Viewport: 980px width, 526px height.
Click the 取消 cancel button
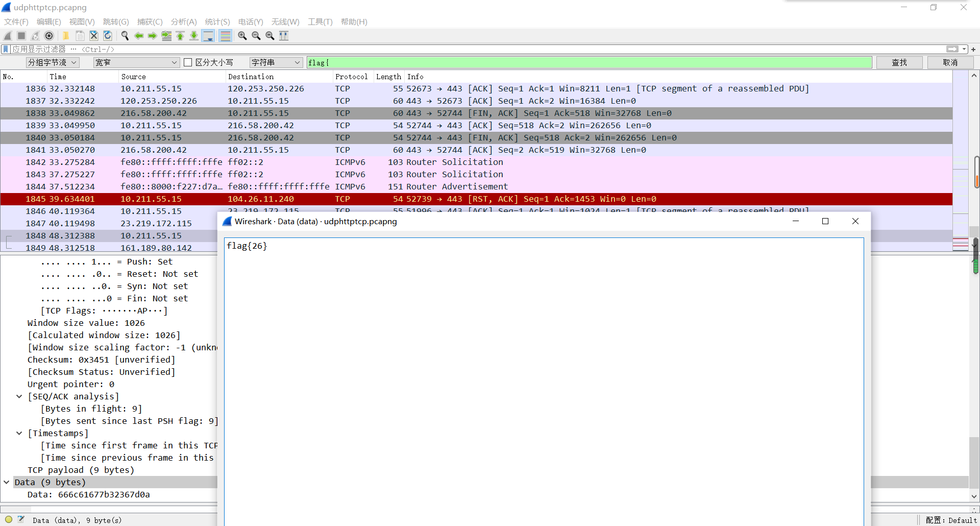[x=950, y=62]
